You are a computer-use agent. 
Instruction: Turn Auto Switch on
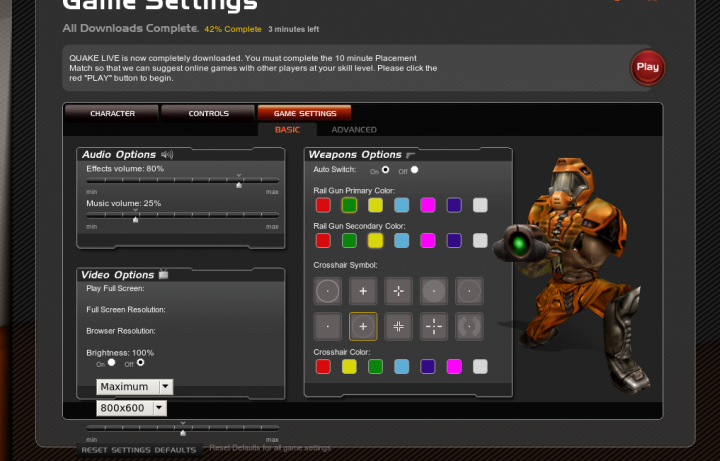pyautogui.click(x=386, y=170)
